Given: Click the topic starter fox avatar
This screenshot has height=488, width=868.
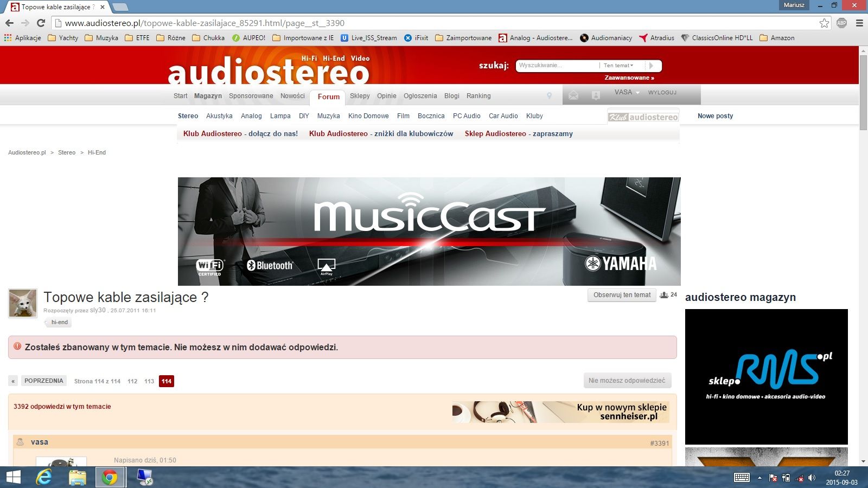Looking at the screenshot, I should [23, 303].
